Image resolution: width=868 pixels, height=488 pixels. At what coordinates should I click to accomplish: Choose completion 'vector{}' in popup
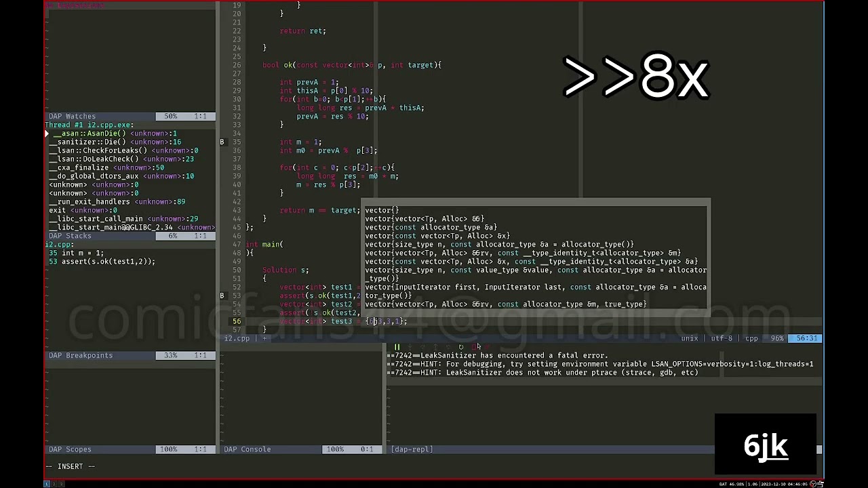[x=382, y=210]
